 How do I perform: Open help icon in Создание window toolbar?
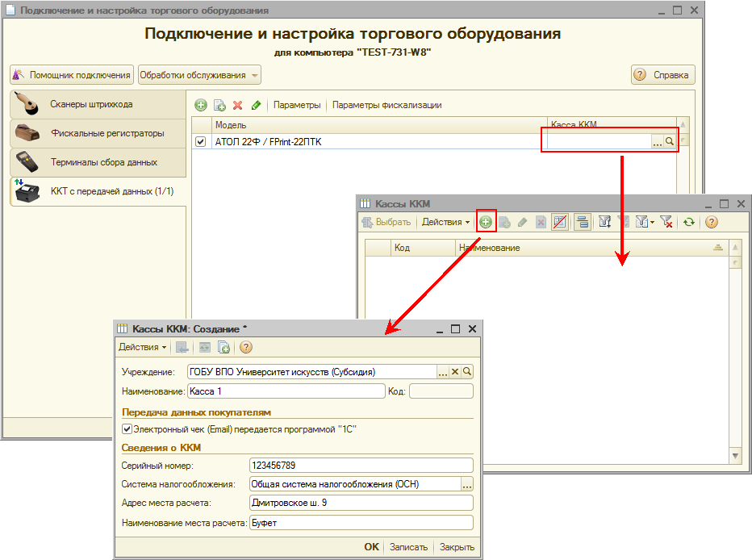click(246, 347)
